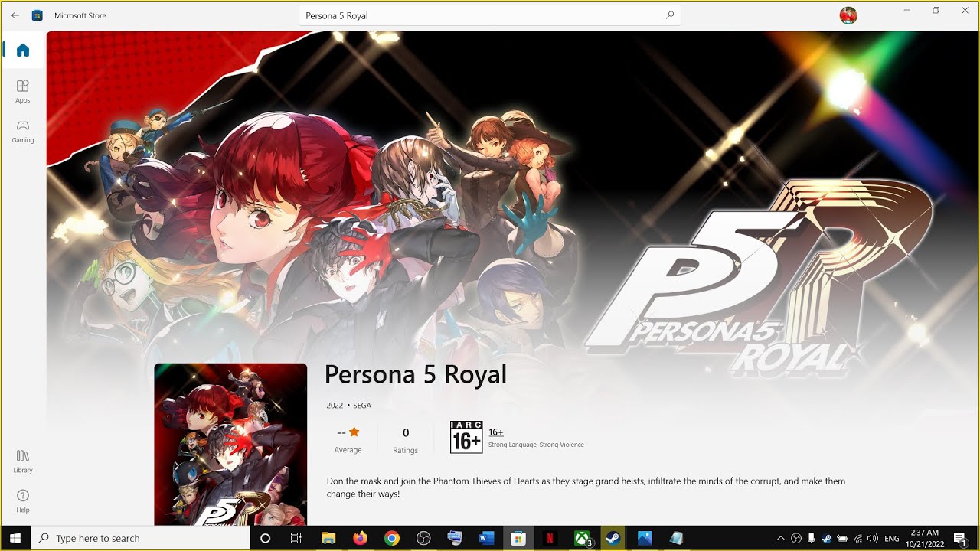Open the volume speaker tray icon
The width and height of the screenshot is (980, 551).
[873, 538]
